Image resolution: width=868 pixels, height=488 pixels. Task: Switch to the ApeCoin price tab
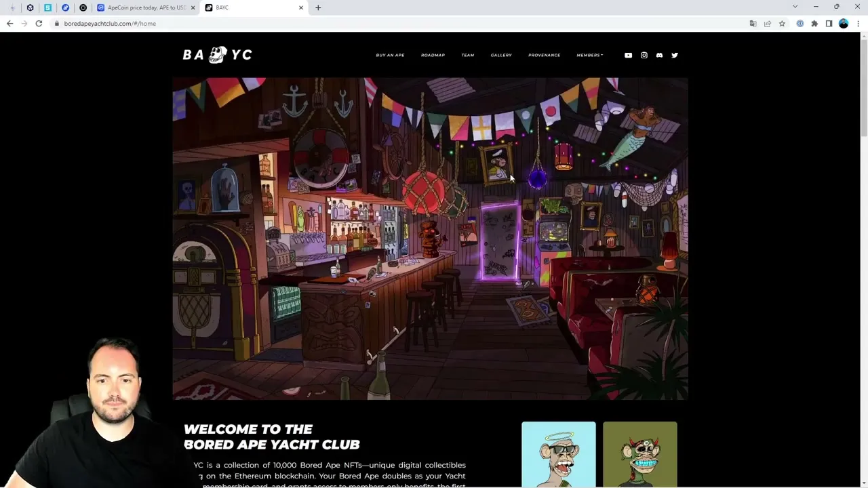[144, 7]
